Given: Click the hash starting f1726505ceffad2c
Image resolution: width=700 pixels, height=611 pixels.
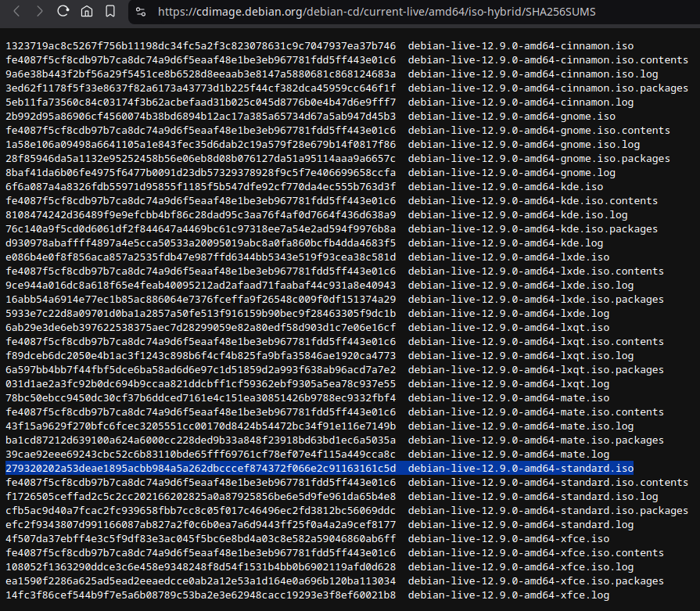Looking at the screenshot, I should [x=200, y=496].
